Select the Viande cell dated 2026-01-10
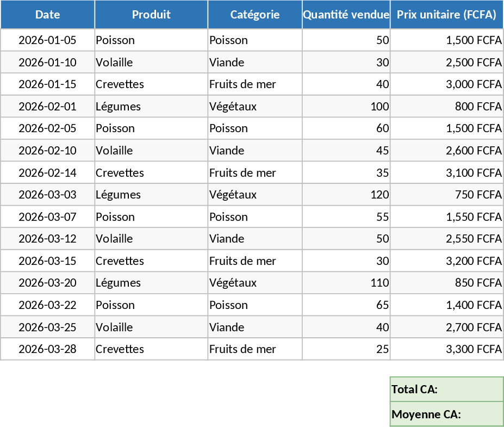Screen dimensions: 504x427 (x=255, y=63)
